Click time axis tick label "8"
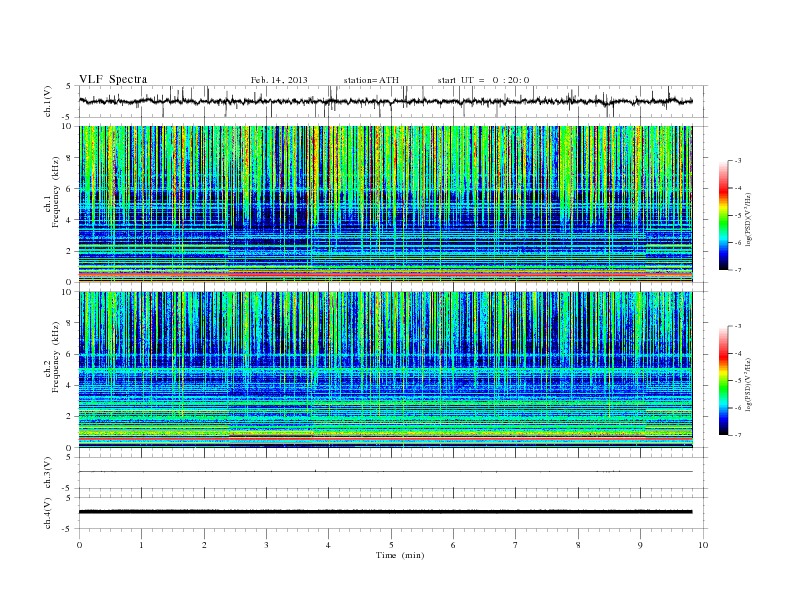This screenshot has width=792, height=612. (578, 545)
